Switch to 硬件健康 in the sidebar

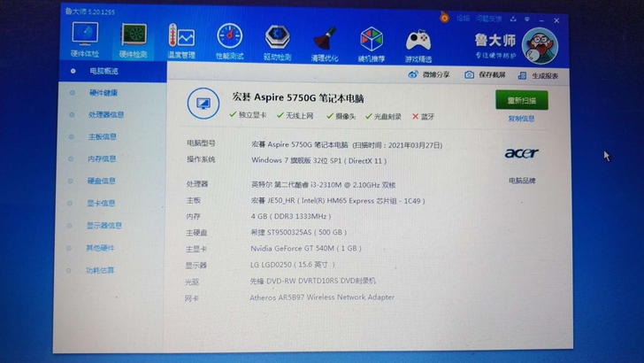pos(103,92)
